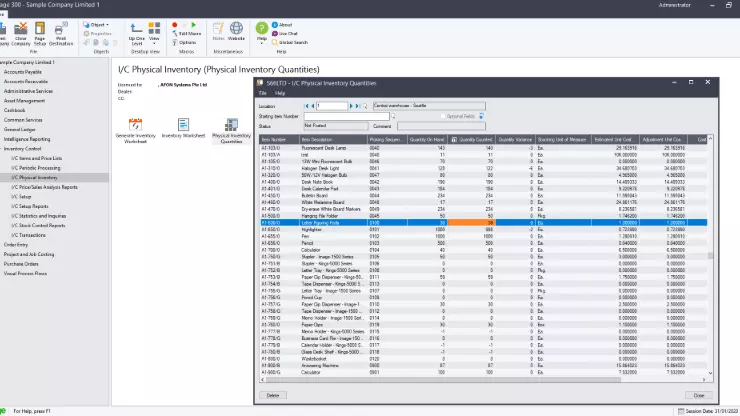740x416 pixels.
Task: Open Help menu in Physical Inventory Quantities window
Action: (280, 93)
